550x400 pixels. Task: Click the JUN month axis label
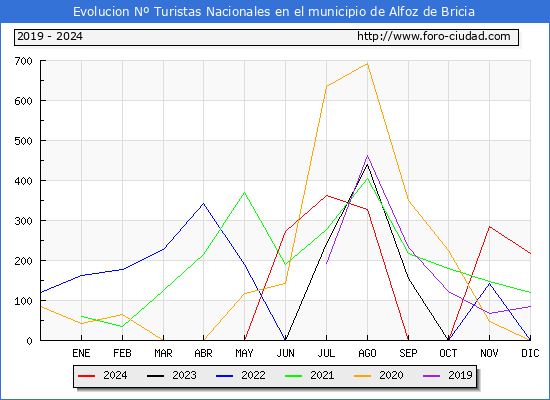coord(286,353)
